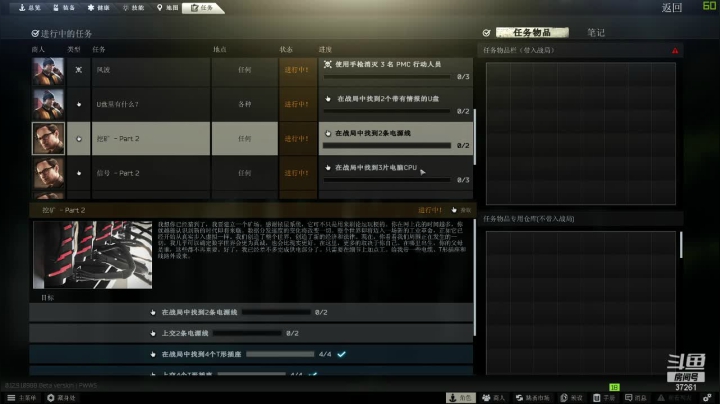
Task: Open the 商人 traders screen
Action: [494, 398]
